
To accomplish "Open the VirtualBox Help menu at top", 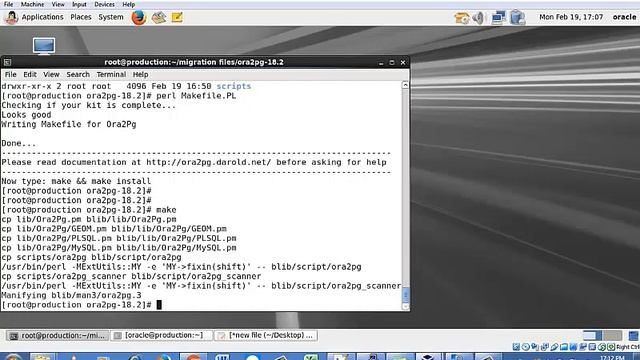I will pyautogui.click(x=129, y=4).
